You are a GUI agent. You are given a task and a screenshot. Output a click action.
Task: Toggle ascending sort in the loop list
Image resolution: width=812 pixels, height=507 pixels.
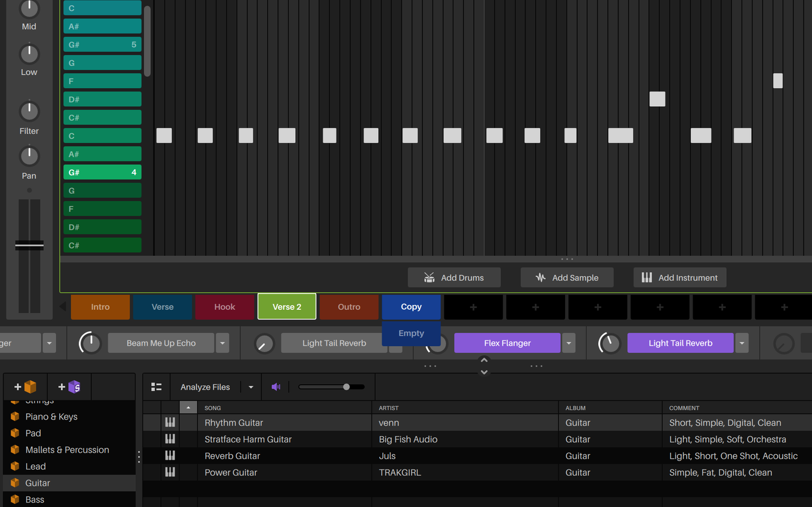(x=189, y=408)
